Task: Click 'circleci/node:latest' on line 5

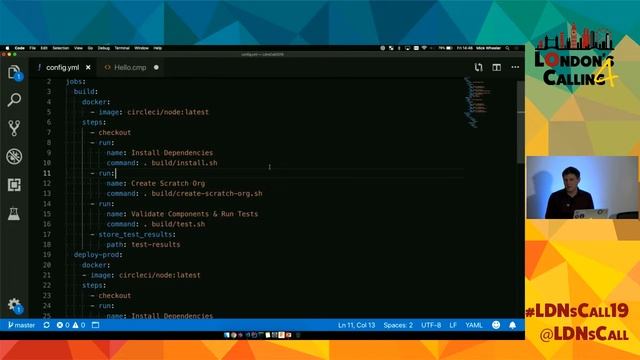Action: click(x=168, y=112)
